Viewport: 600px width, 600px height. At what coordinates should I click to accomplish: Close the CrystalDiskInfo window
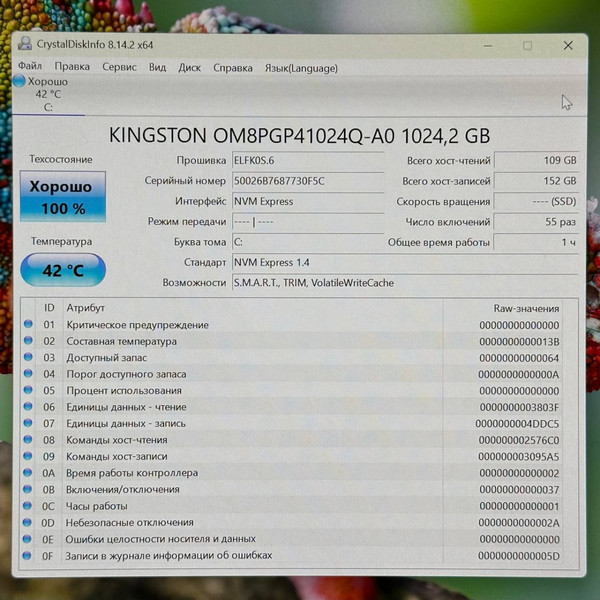[x=568, y=46]
